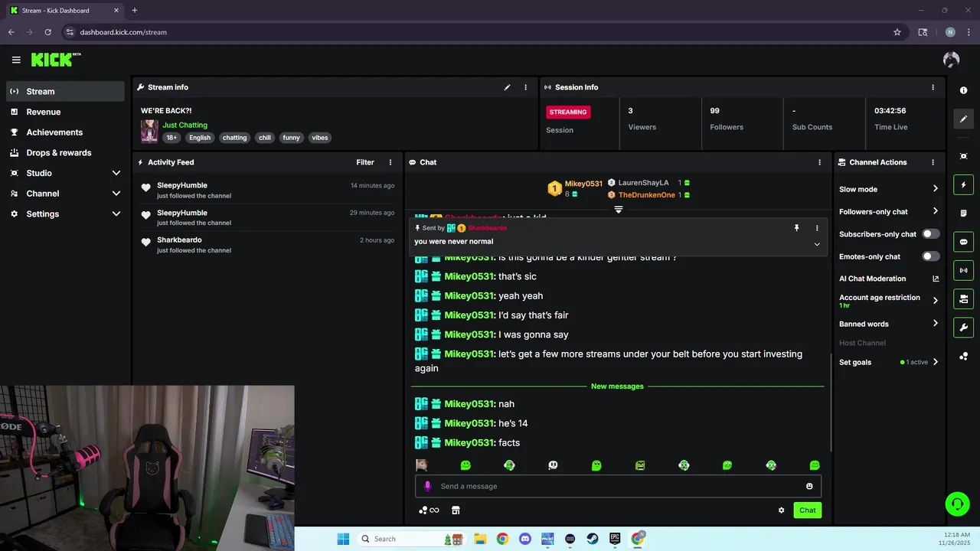Open Steam from the taskbar
Image resolution: width=980 pixels, height=551 pixels.
(593, 539)
